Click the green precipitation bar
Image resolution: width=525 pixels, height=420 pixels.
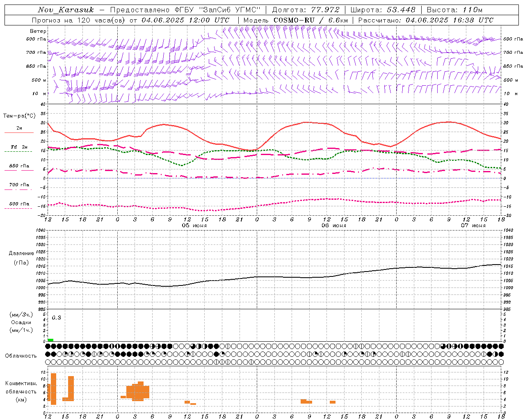tap(50, 340)
